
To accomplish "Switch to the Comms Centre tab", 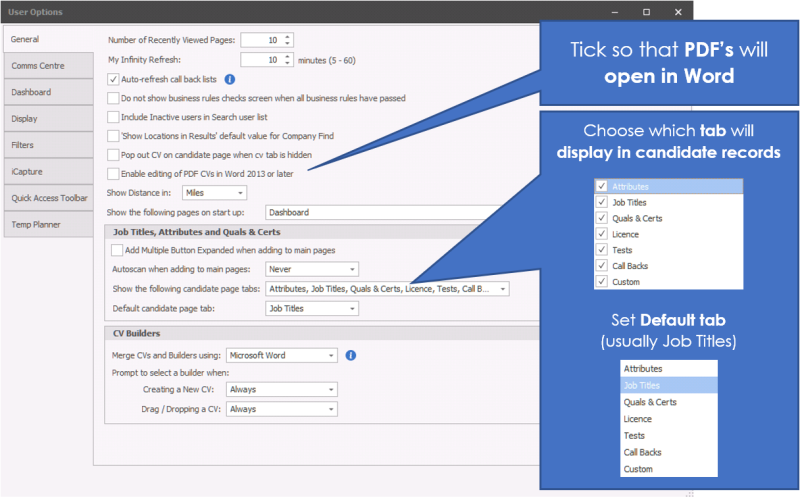I will 46,66.
